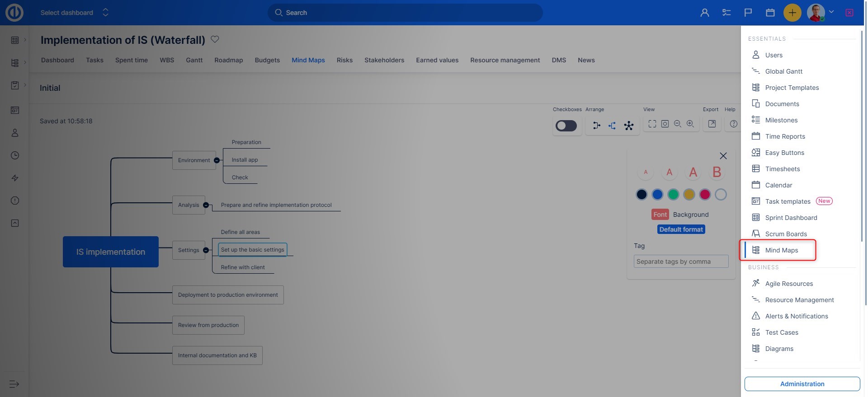The height and width of the screenshot is (397, 868).
Task: Apply Default format to selected node
Action: [681, 229]
